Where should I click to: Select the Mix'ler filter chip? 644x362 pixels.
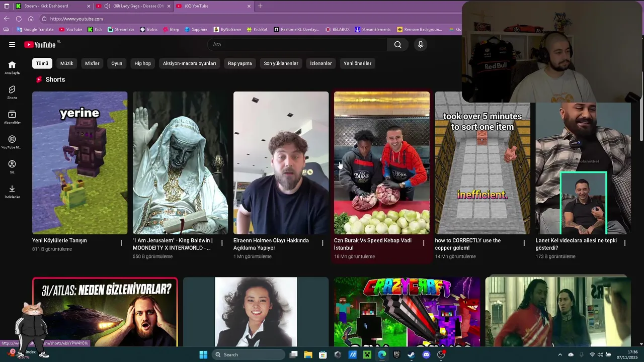click(x=92, y=63)
